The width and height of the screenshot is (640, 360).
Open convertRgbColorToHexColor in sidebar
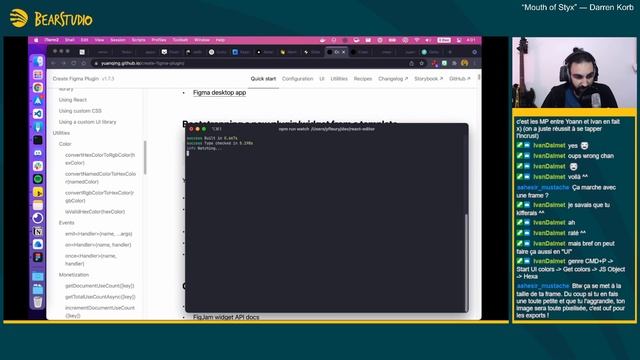pyautogui.click(x=100, y=196)
